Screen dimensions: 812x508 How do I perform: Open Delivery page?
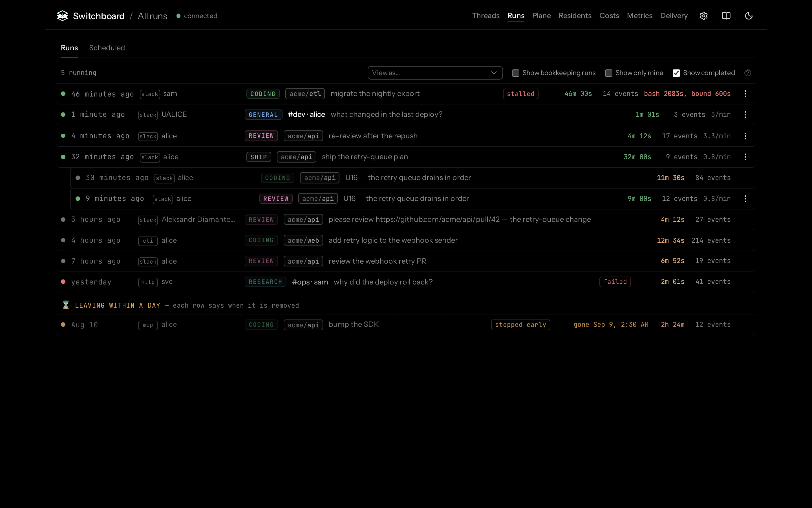tap(674, 16)
